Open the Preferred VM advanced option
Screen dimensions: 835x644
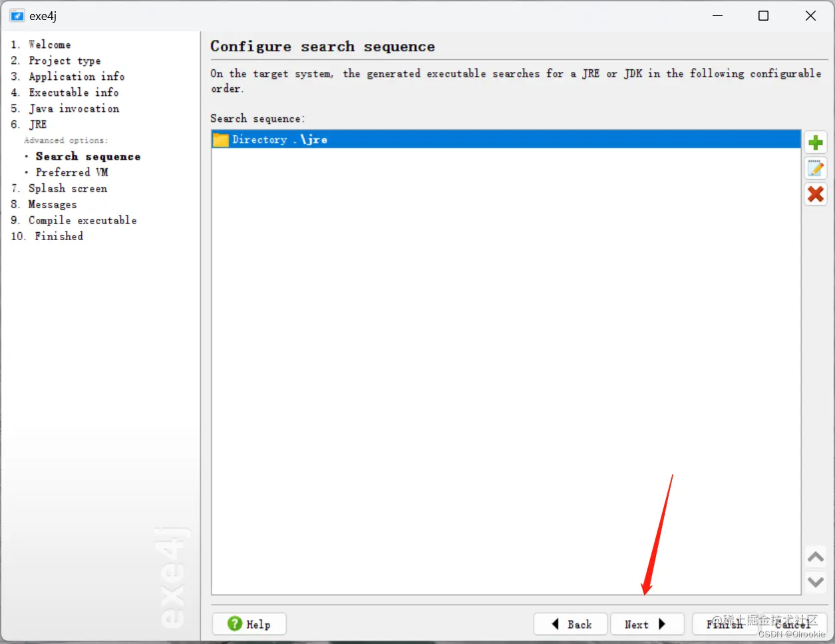click(72, 172)
